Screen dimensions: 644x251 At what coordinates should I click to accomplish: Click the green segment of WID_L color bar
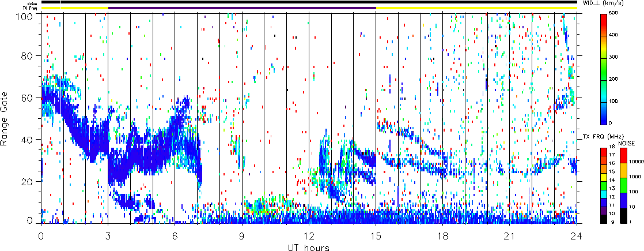(x=604, y=77)
